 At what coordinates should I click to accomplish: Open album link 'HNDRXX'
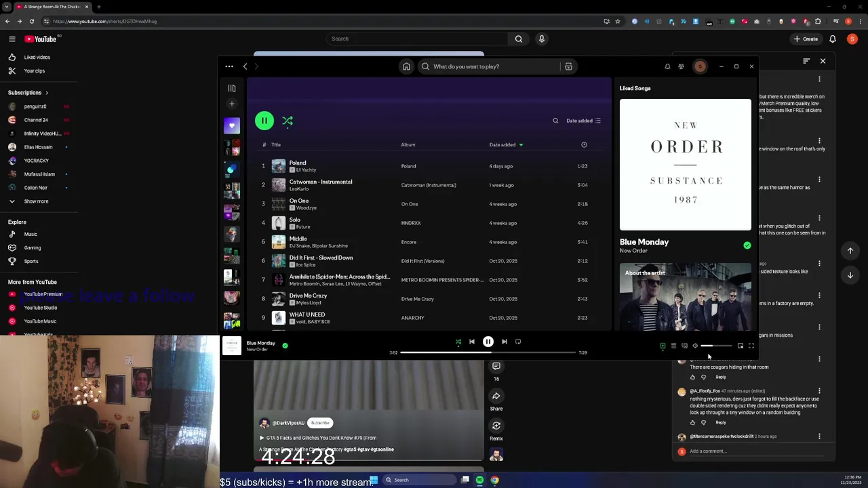pos(411,223)
